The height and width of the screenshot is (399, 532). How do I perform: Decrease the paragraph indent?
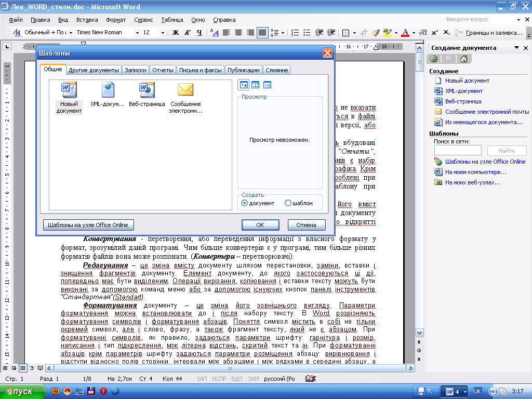pos(319,33)
